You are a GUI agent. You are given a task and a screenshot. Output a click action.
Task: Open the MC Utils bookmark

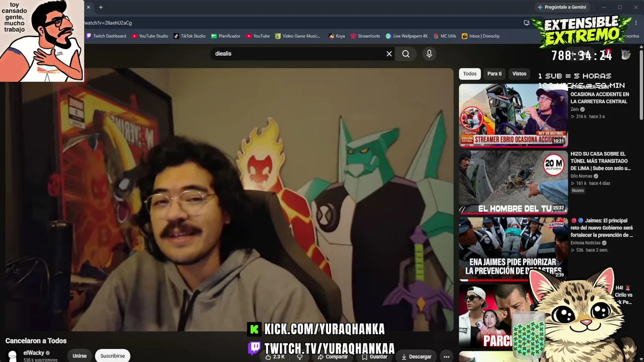[x=445, y=36]
